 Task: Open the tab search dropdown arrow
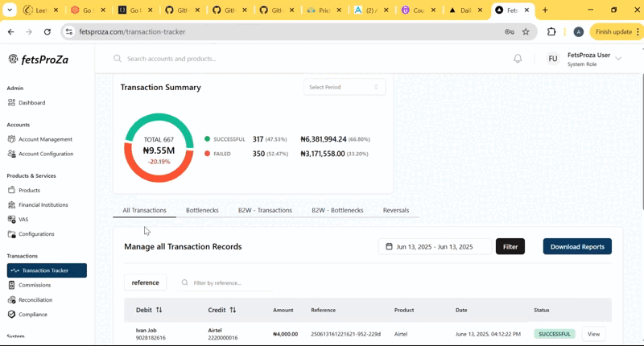click(x=10, y=10)
